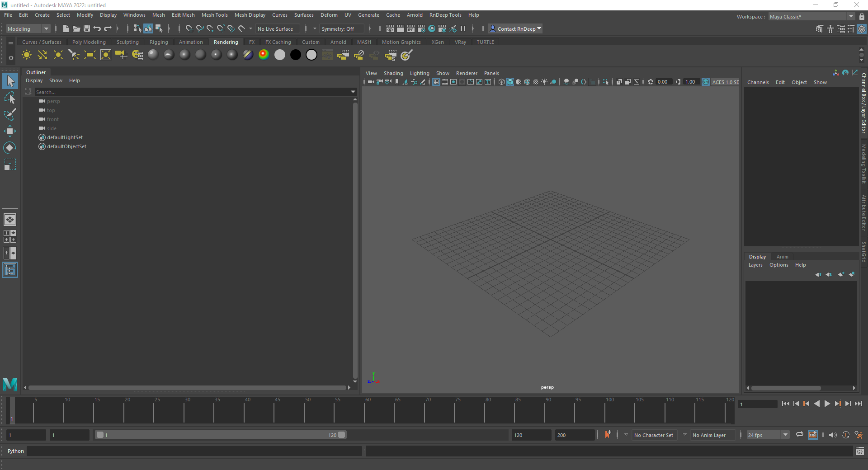The image size is (868, 470).
Task: Toggle the viewport grid display
Action: click(436, 82)
